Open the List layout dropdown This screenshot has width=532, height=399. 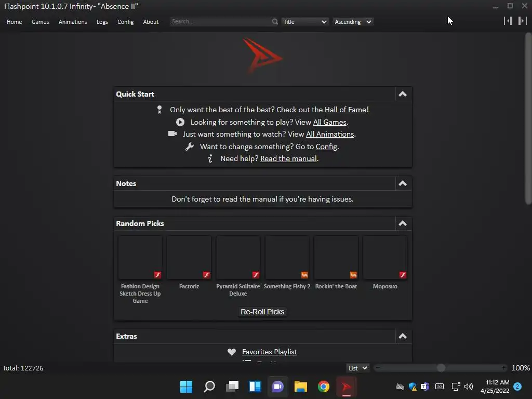point(357,368)
